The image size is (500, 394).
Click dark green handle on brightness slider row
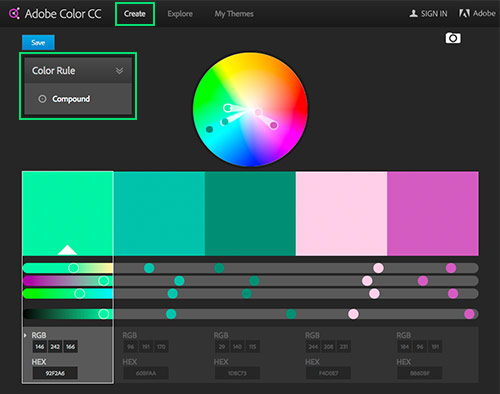tap(291, 314)
